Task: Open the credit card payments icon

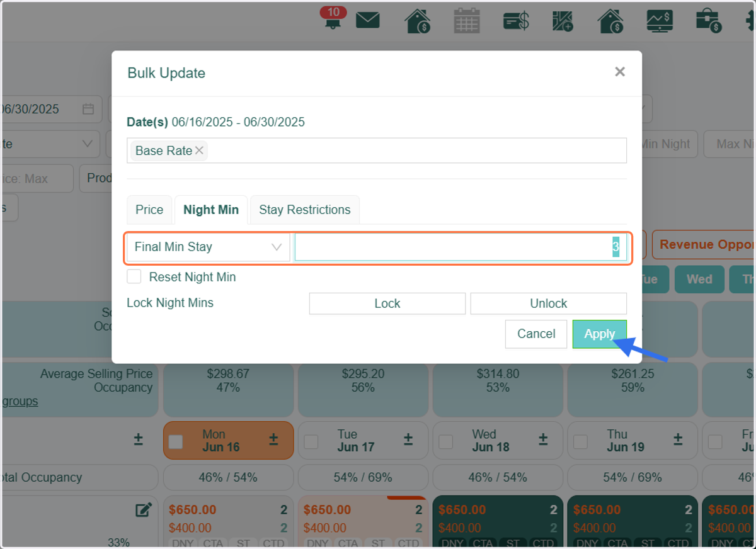Action: tap(516, 21)
